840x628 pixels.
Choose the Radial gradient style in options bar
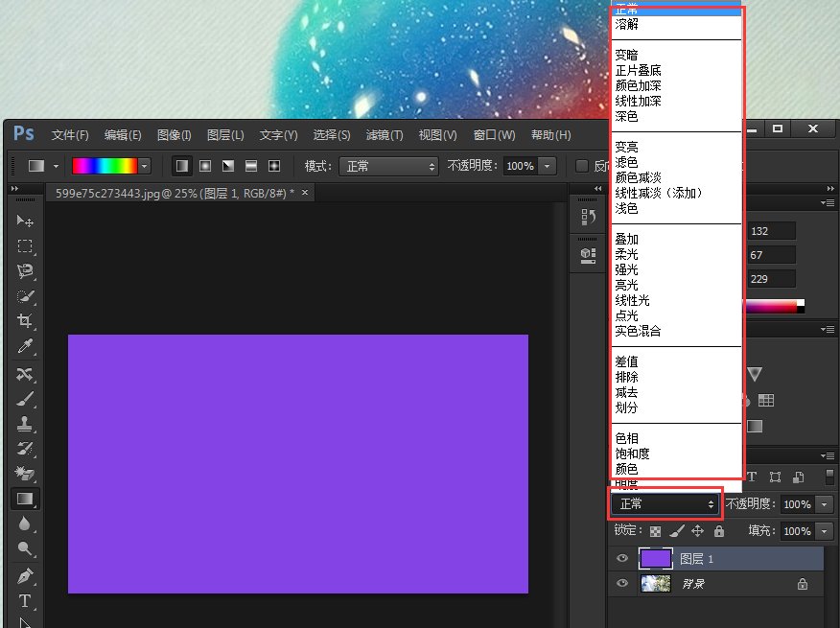205,166
